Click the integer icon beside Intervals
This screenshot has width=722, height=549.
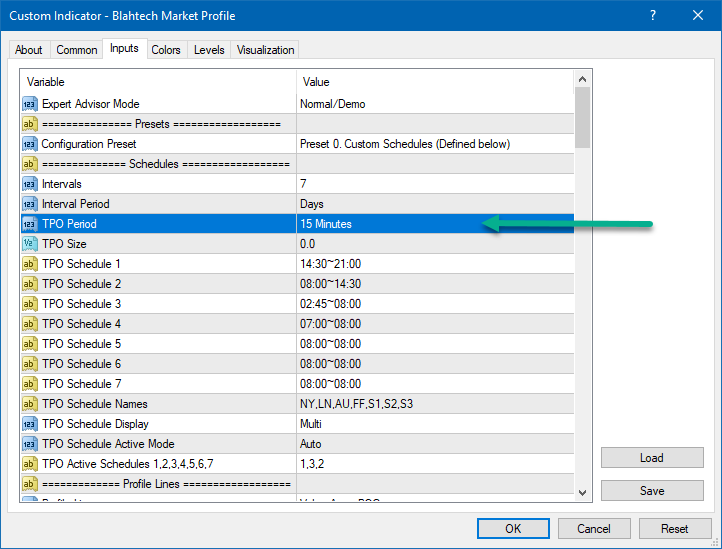[29, 184]
